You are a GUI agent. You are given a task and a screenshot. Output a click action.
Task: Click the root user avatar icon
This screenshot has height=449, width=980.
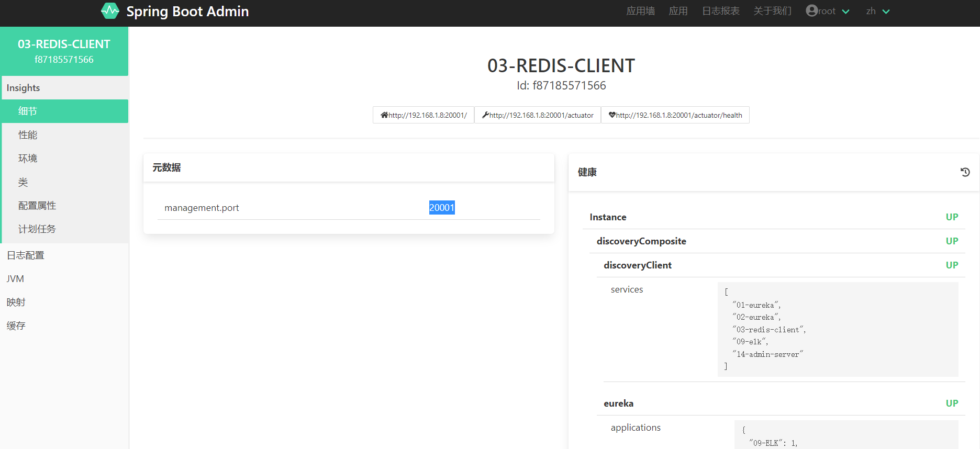pos(811,10)
